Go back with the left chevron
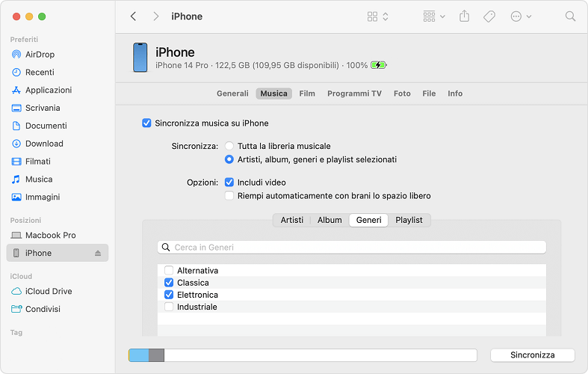Image resolution: width=588 pixels, height=374 pixels. [133, 16]
